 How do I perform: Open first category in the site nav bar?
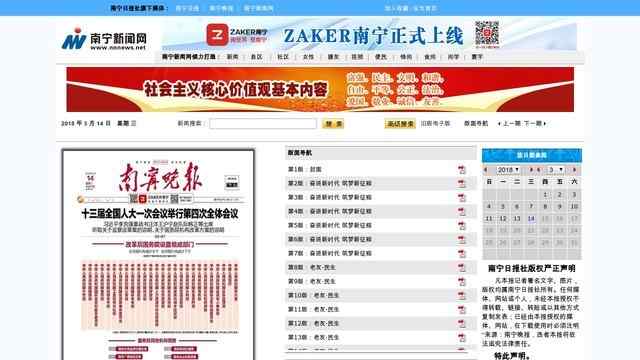point(232,57)
